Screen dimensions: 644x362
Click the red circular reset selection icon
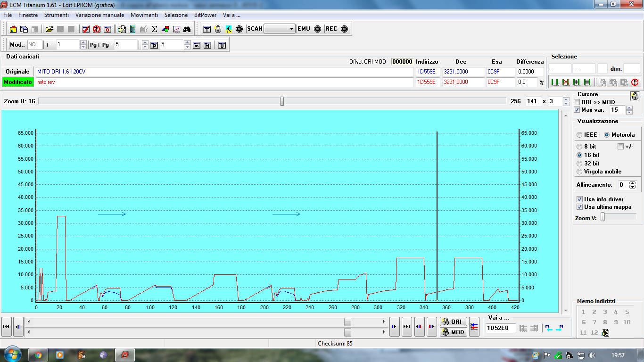pyautogui.click(x=635, y=82)
